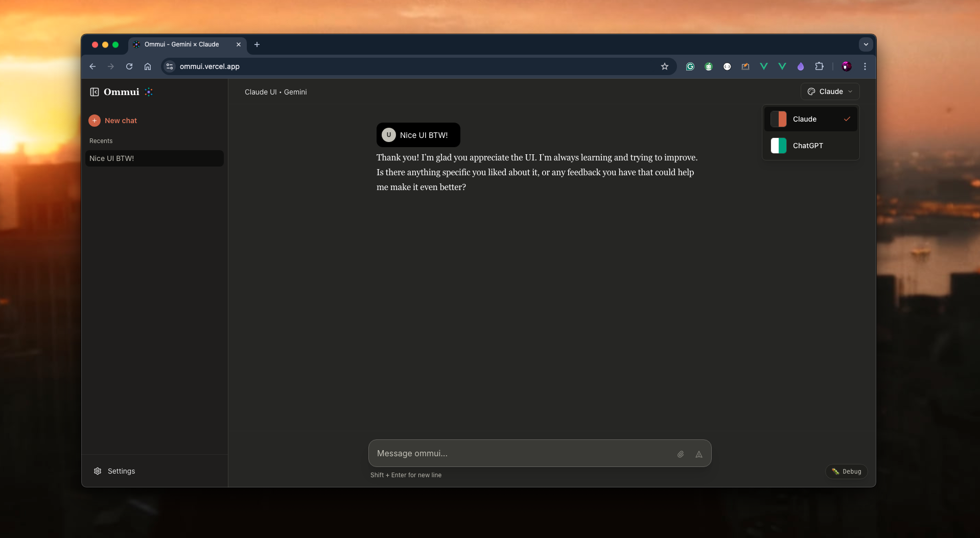This screenshot has height=538, width=980.
Task: Open a new browser tab
Action: [x=257, y=44]
